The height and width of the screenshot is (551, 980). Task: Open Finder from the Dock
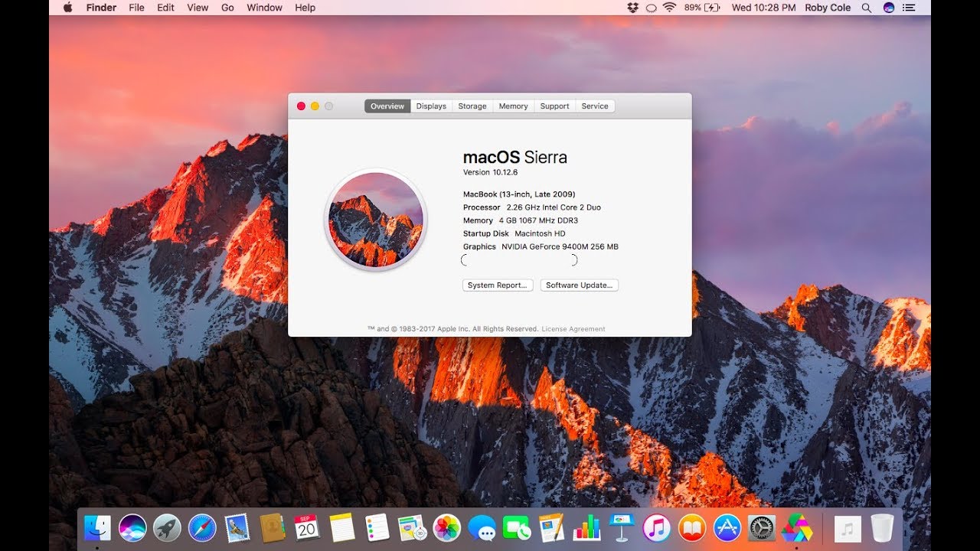coord(98,527)
